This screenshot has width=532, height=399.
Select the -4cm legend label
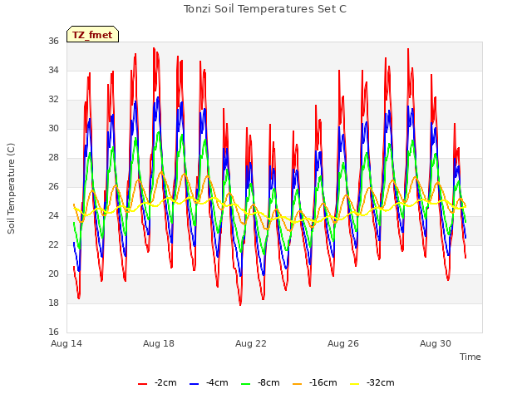pyautogui.click(x=217, y=382)
